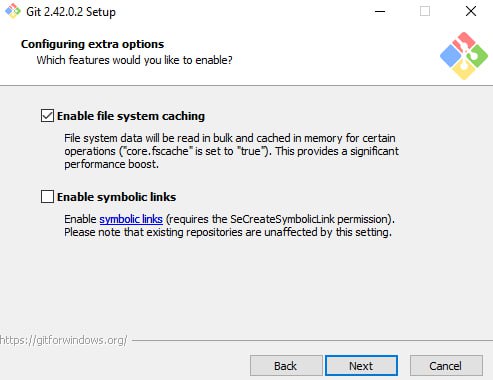Click the Git icon in the title bar
493x380 pixels.
coord(13,11)
